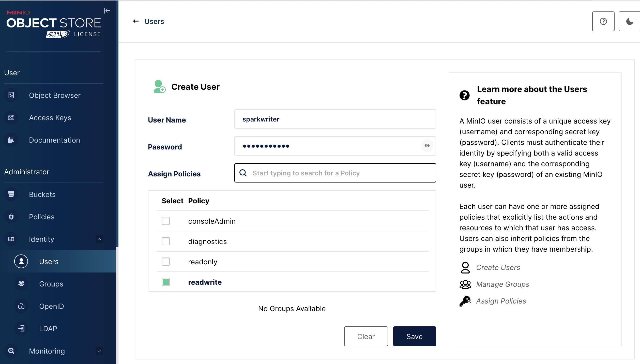Expand the Monitoring menu chevron
Viewport: 640px width, 364px height.
point(99,351)
